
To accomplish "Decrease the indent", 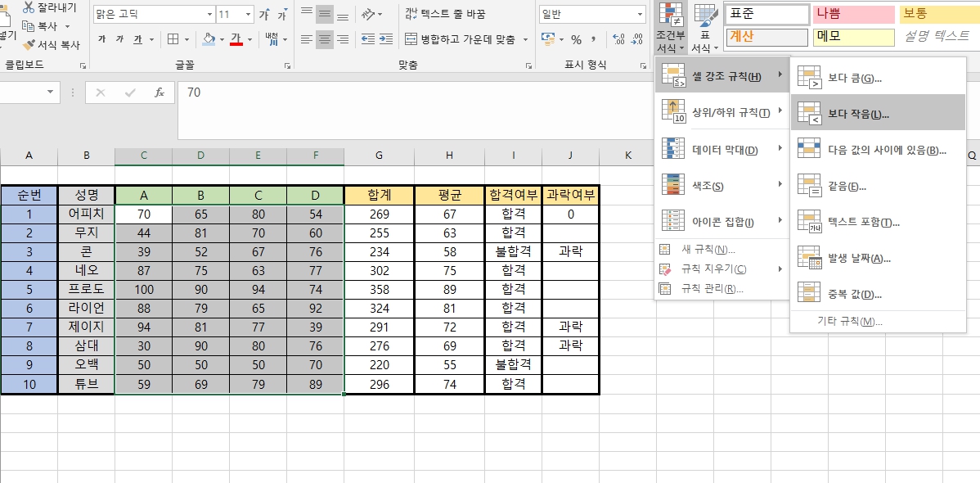I will 369,39.
